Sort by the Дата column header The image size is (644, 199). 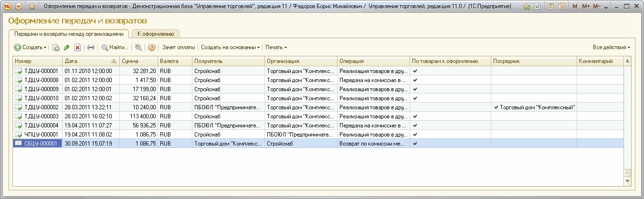tap(90, 61)
